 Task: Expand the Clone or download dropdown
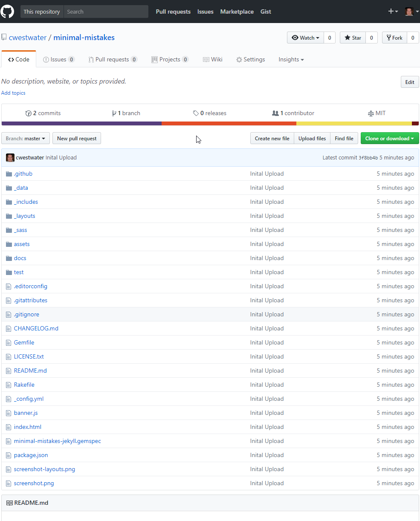(x=390, y=139)
